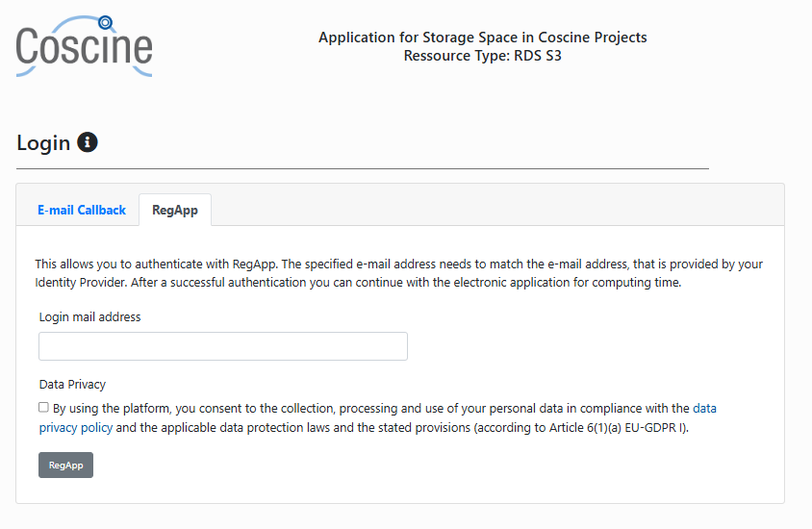Switch to the E-mail Callback tab

click(82, 210)
